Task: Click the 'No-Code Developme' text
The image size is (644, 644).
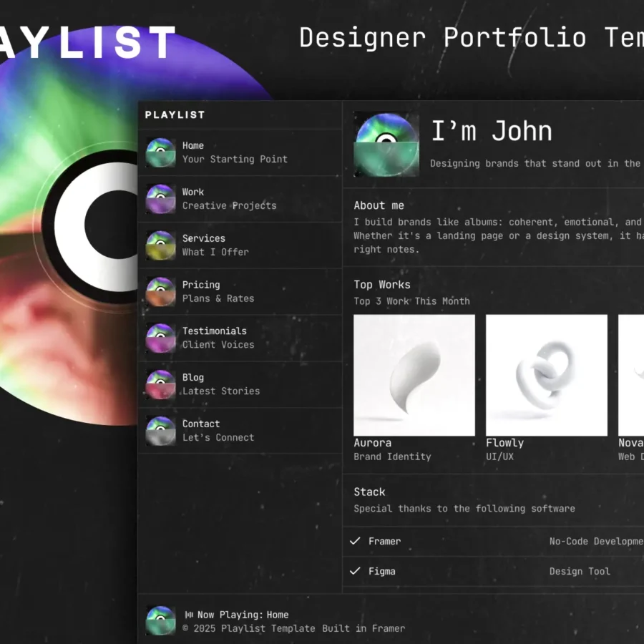Action: pyautogui.click(x=596, y=542)
